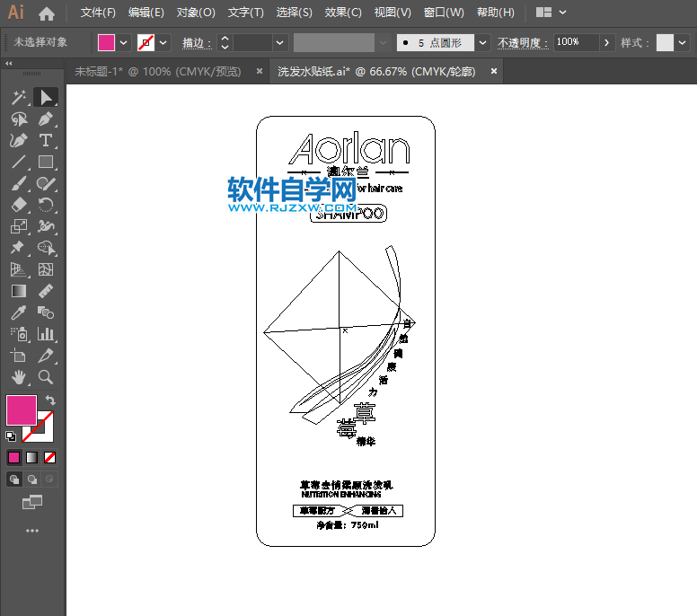
Task: Click the pink fill swatch in control bar
Action: coord(106,43)
